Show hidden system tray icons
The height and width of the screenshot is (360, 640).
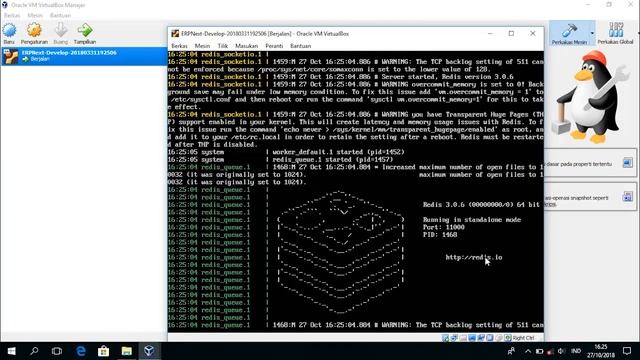[x=528, y=351]
